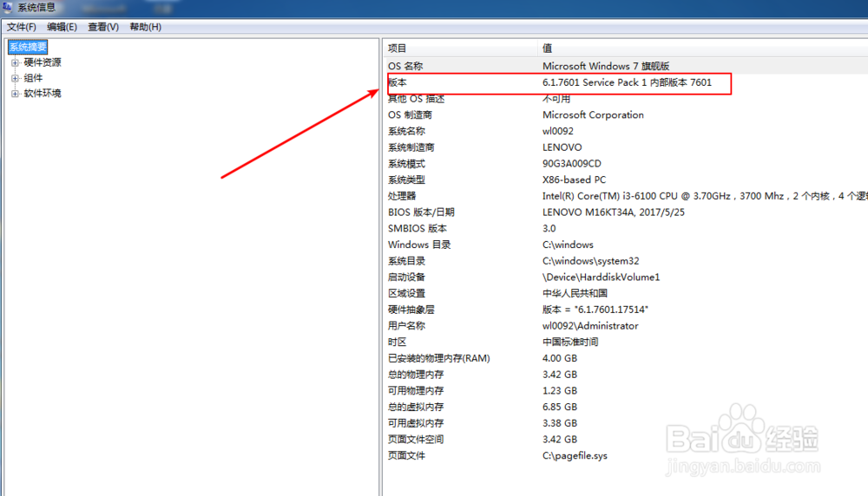Click the System Information title bar icon
This screenshot has width=868, height=496.
[7, 7]
